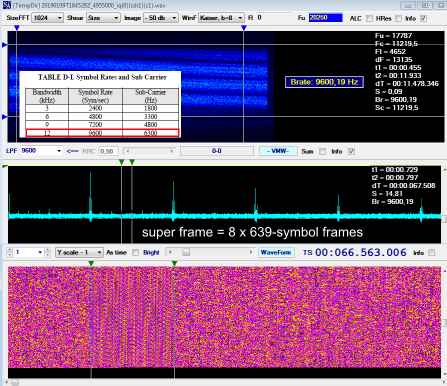The width and height of the screenshot is (447, 386).
Task: Open the WinF Kaiser b=8 dropdown
Action: coord(221,18)
